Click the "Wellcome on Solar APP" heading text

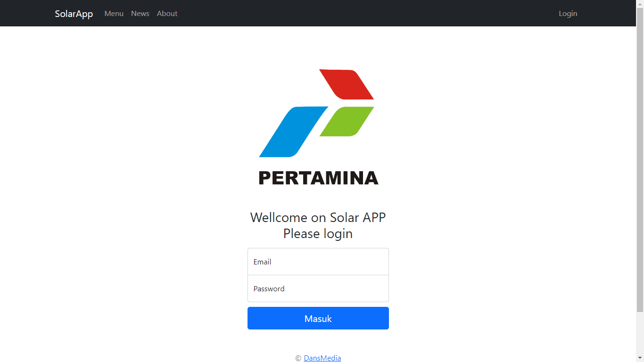(318, 217)
